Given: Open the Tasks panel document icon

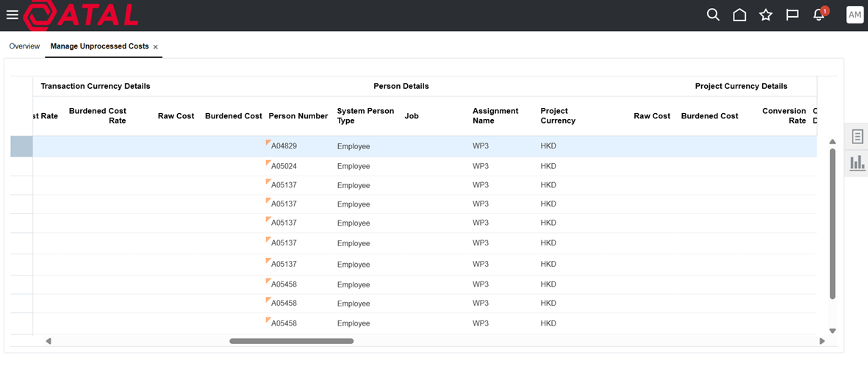Looking at the screenshot, I should [858, 136].
